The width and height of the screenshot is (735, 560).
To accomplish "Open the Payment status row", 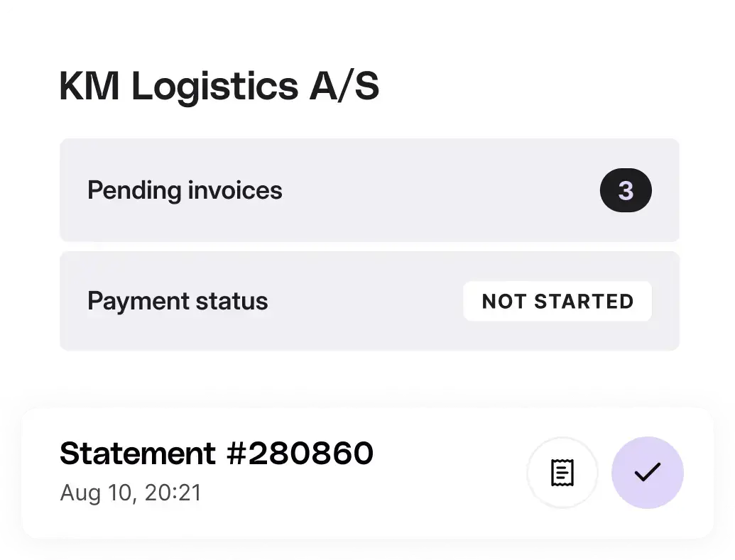I will tap(369, 301).
